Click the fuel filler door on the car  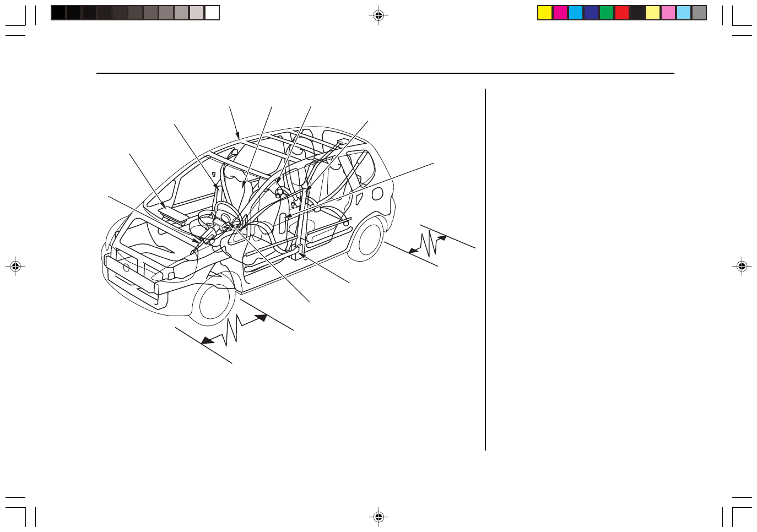point(377,194)
